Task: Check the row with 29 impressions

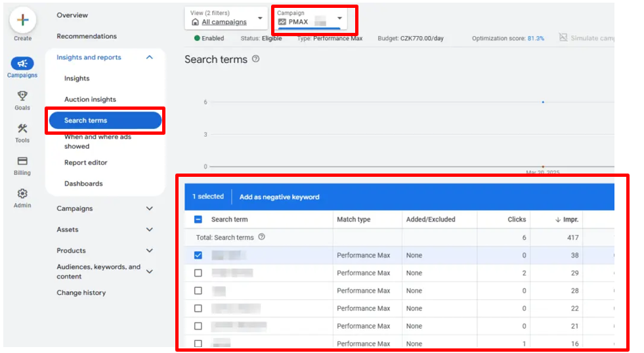Action: tap(198, 273)
